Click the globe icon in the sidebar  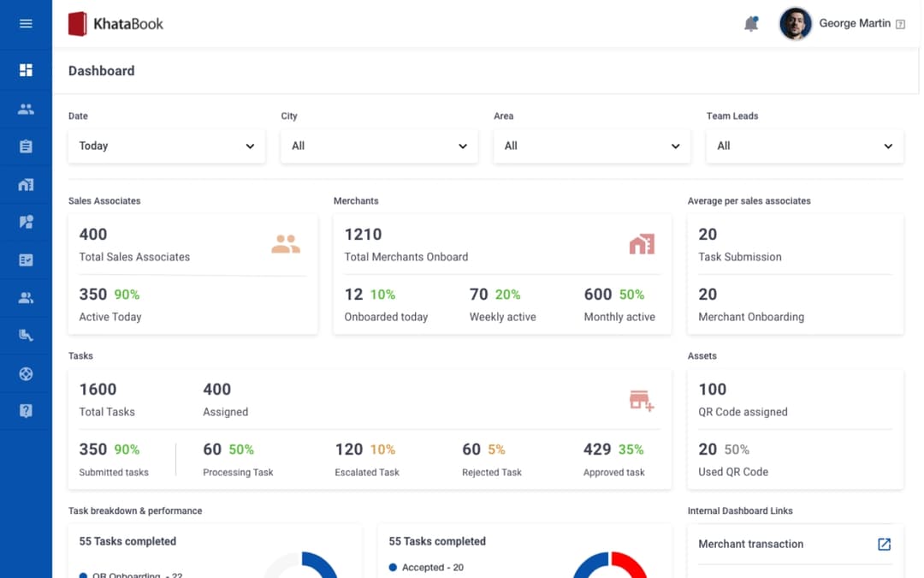coord(27,372)
